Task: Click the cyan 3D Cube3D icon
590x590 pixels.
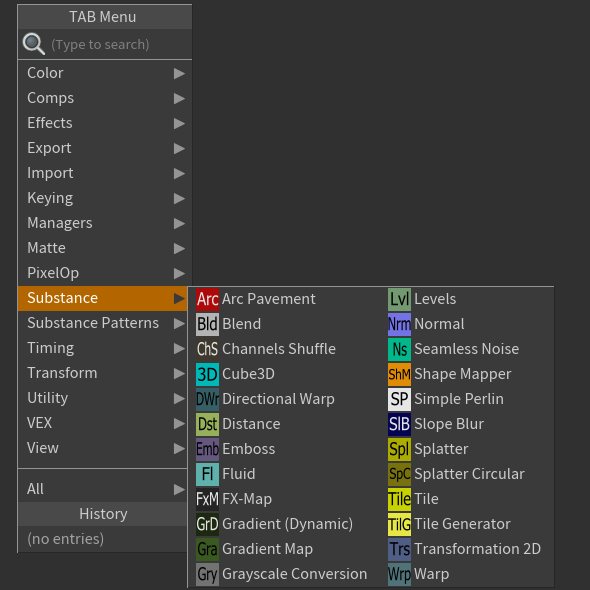Action: tap(207, 374)
